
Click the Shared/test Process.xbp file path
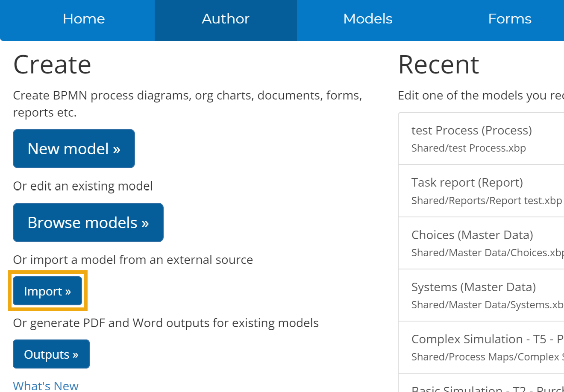pos(468,148)
